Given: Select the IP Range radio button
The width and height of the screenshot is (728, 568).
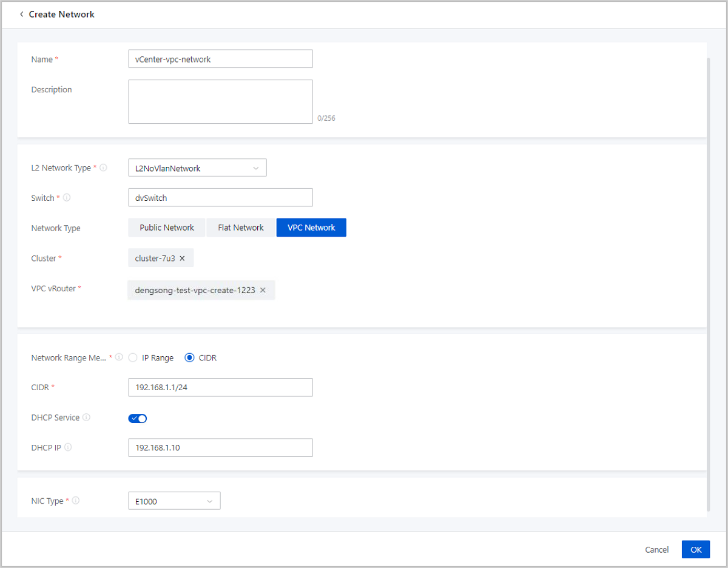Looking at the screenshot, I should point(133,358).
